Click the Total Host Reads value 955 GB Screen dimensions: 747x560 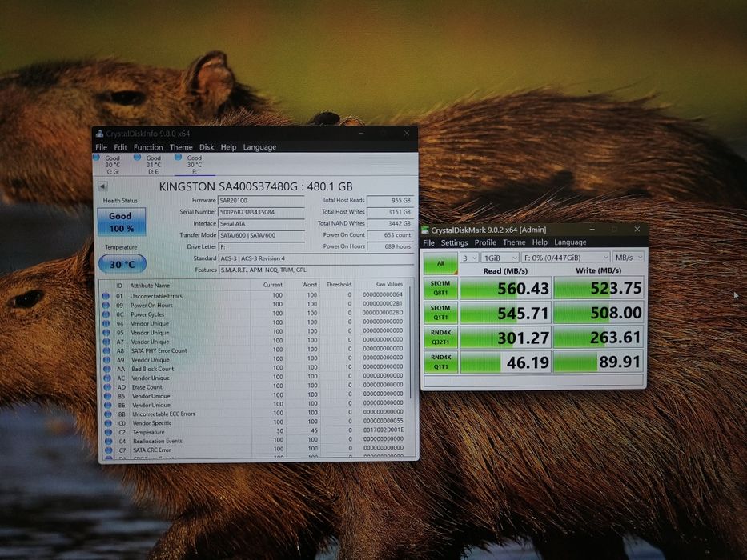pos(390,201)
